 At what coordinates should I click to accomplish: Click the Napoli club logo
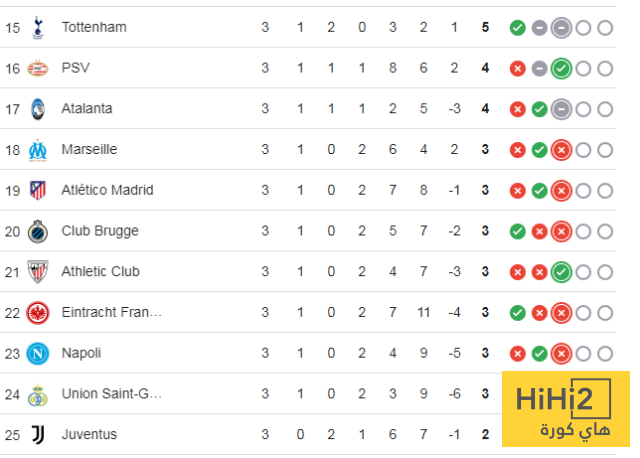[39, 353]
